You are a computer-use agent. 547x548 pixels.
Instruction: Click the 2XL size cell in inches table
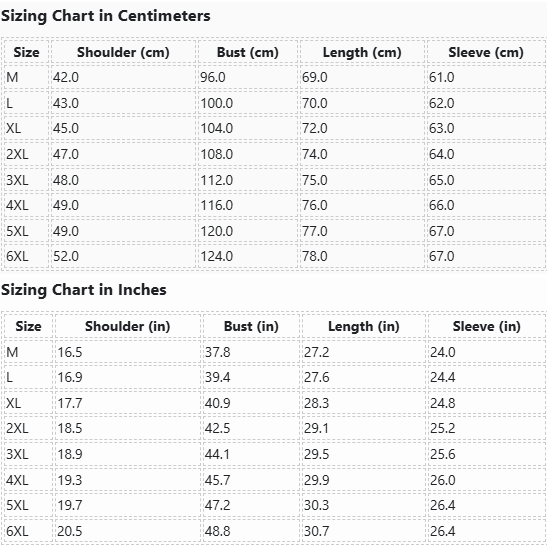(28, 428)
